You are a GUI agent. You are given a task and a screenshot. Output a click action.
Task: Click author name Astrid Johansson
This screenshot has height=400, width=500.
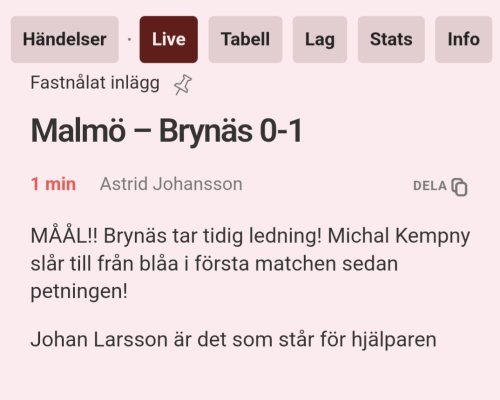tap(171, 184)
